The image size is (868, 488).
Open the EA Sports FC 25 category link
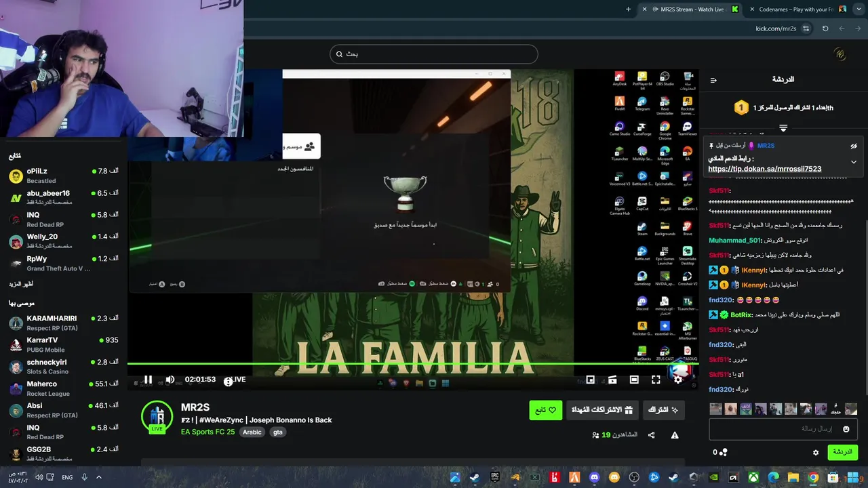(208, 432)
